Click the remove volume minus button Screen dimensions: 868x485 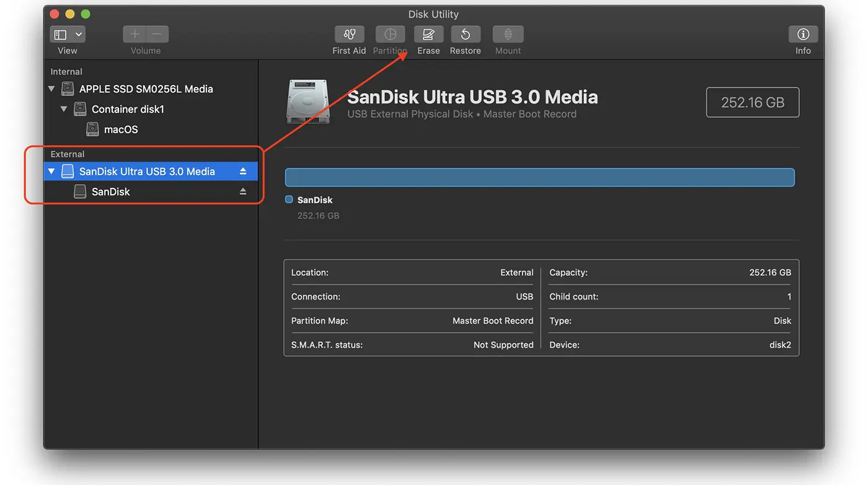coord(157,34)
